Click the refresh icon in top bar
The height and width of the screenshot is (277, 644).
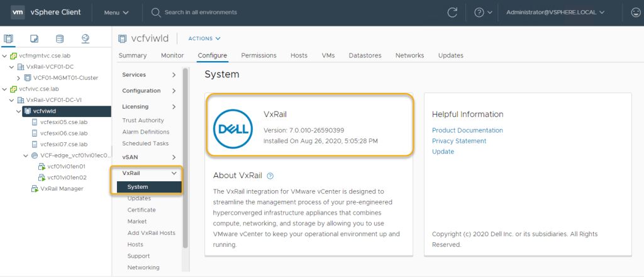pyautogui.click(x=452, y=12)
